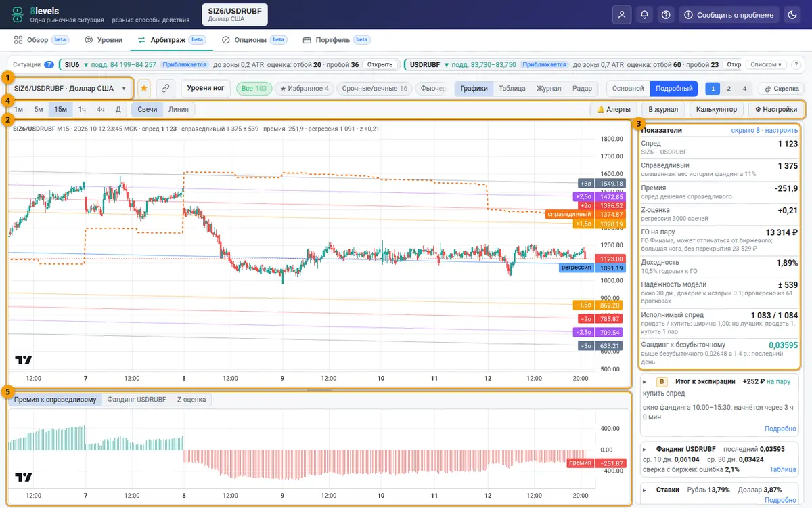Click Открыть for the SIU6 situation
The height and width of the screenshot is (508, 812).
[379, 65]
